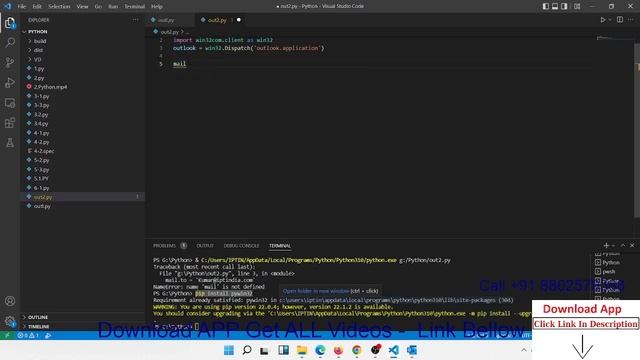The image size is (640, 360).
Task: Open the Selection menu
Action: click(x=59, y=6)
